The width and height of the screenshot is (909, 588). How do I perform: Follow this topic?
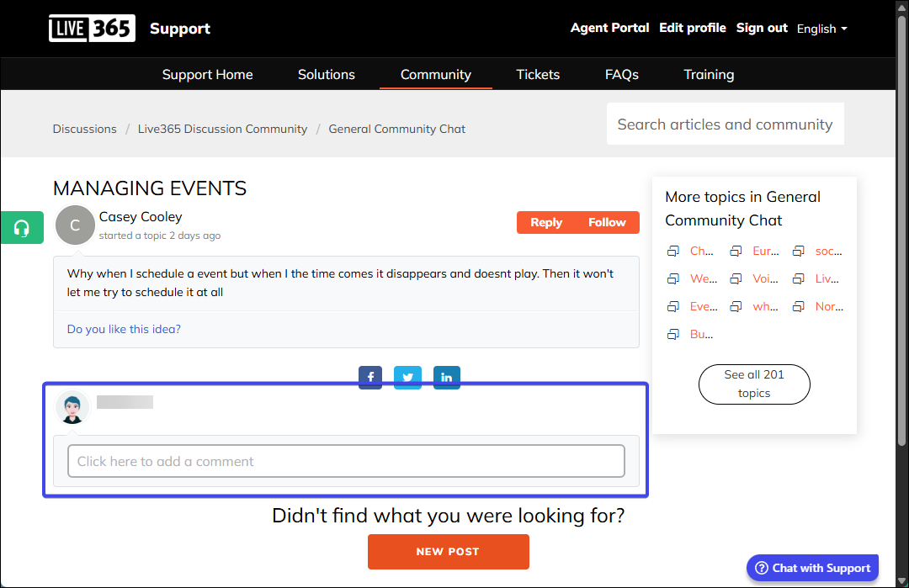607,222
